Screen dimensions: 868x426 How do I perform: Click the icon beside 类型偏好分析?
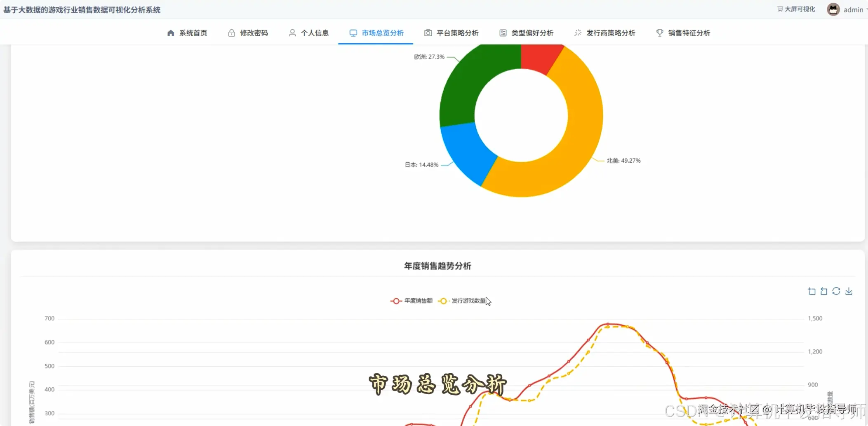(503, 33)
